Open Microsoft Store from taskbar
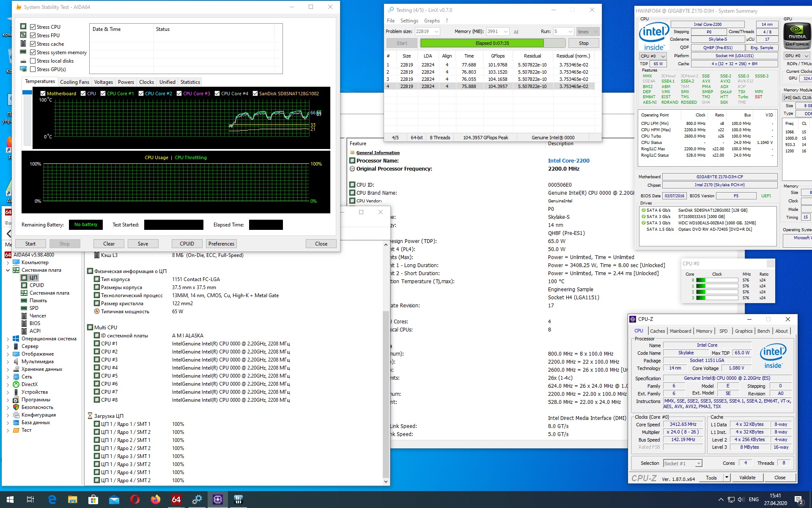The image size is (812, 508). [93, 500]
